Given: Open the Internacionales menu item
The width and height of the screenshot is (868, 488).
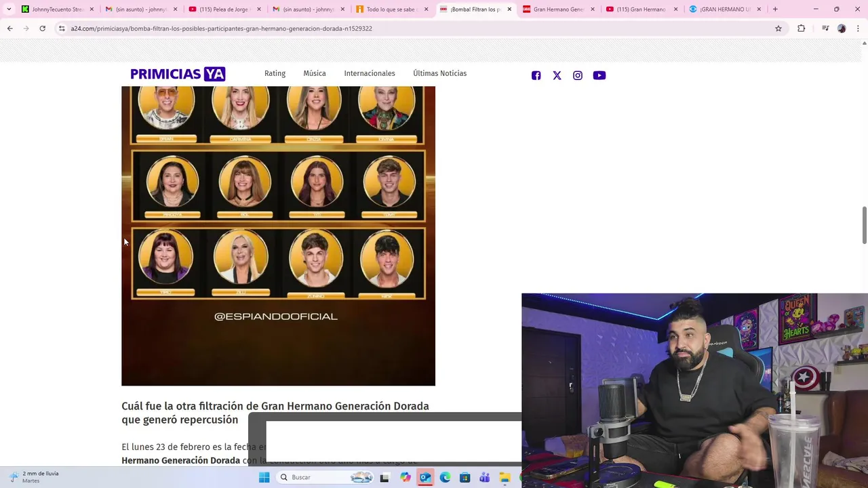Looking at the screenshot, I should point(370,73).
